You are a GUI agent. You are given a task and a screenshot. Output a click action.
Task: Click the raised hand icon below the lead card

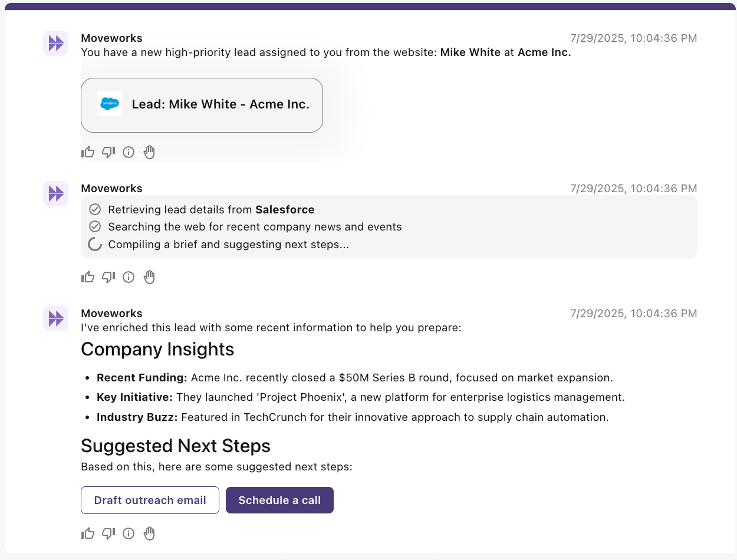[x=149, y=152]
